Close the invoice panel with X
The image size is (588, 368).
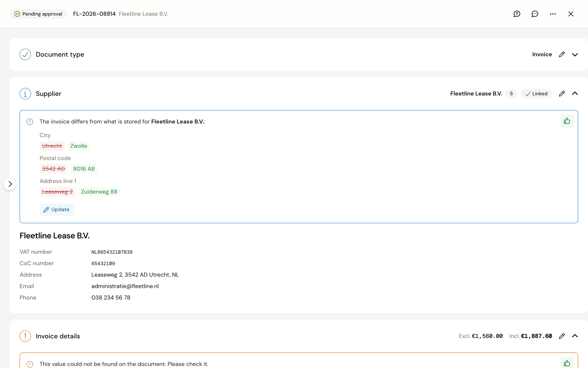pyautogui.click(x=571, y=14)
